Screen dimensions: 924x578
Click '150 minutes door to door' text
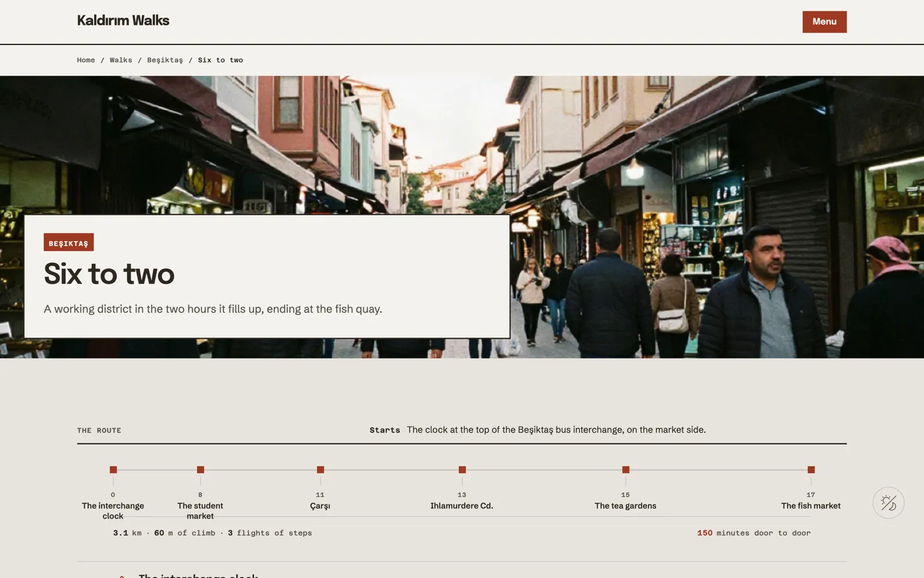[x=754, y=533]
